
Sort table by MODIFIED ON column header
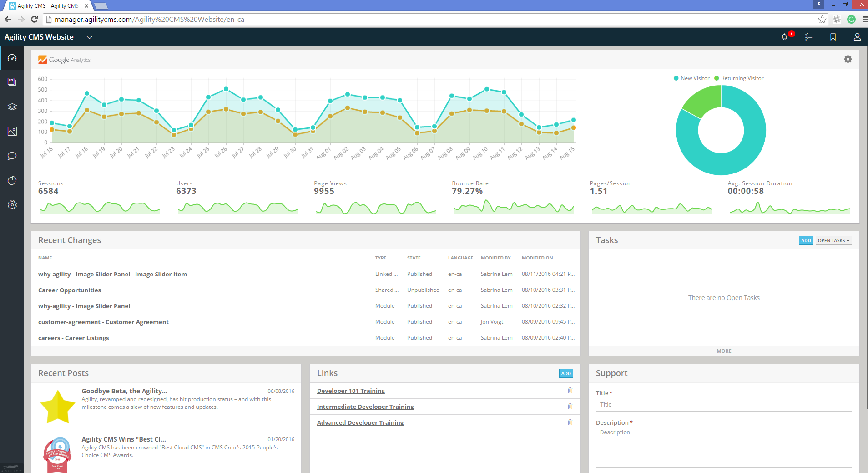point(537,258)
